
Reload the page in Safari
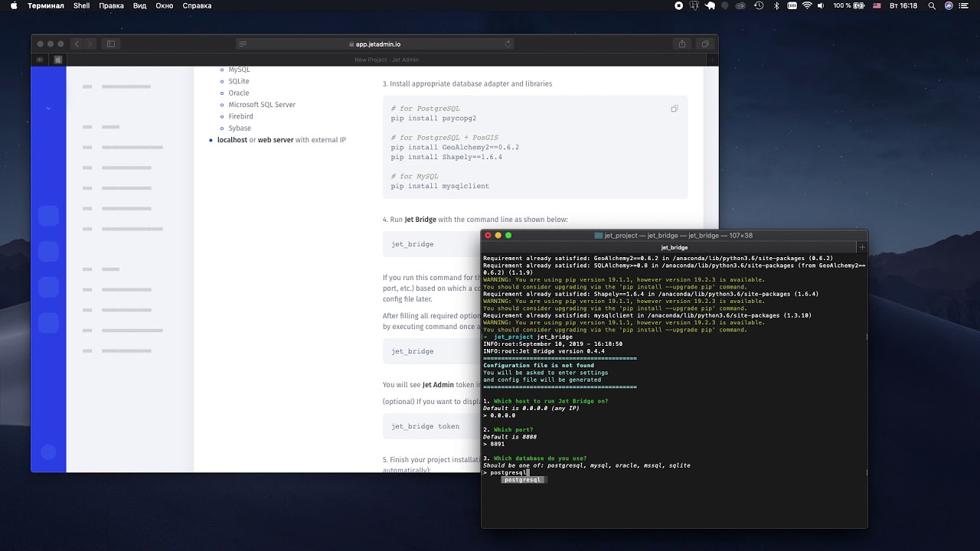point(508,44)
